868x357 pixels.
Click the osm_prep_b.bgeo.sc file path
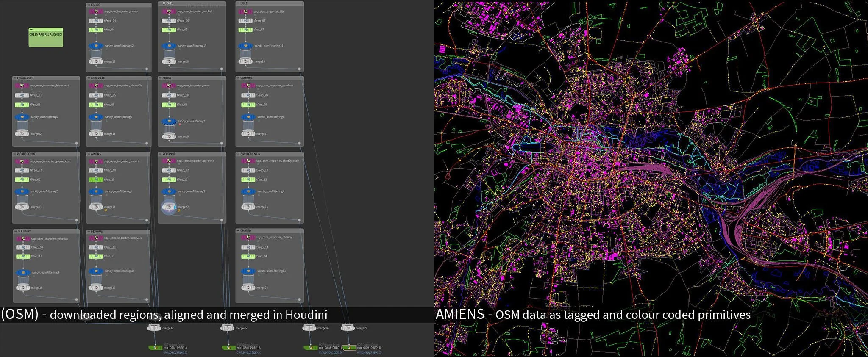[249, 352]
